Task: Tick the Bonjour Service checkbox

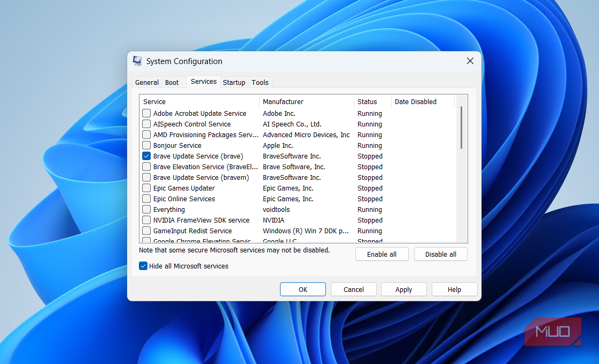Action: (x=146, y=145)
